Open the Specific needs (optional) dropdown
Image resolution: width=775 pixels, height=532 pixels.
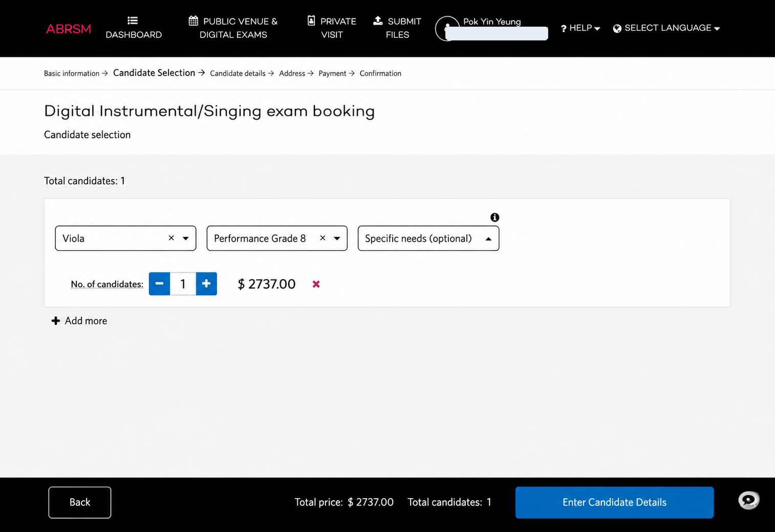[x=428, y=239]
